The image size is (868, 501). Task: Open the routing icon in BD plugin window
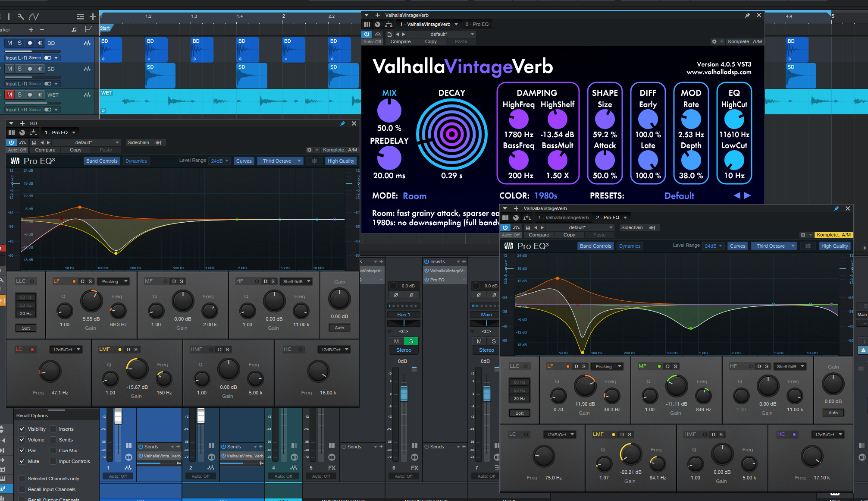pos(33,132)
